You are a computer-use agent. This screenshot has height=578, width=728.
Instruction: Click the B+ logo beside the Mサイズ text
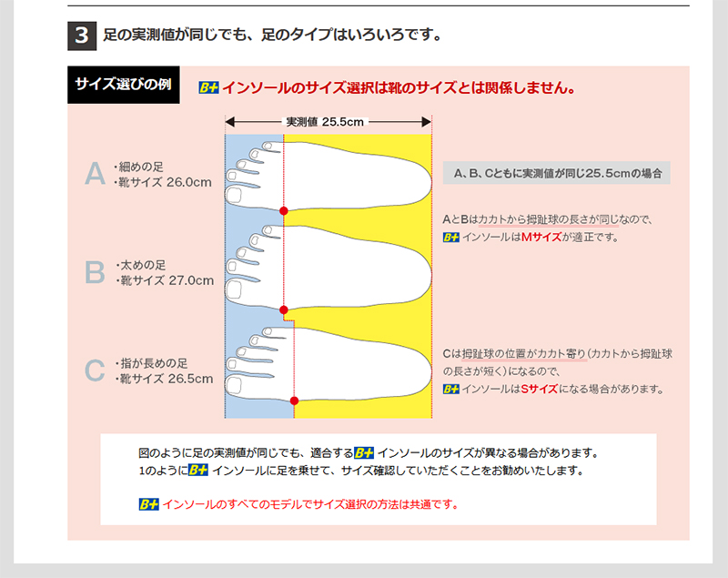click(450, 238)
